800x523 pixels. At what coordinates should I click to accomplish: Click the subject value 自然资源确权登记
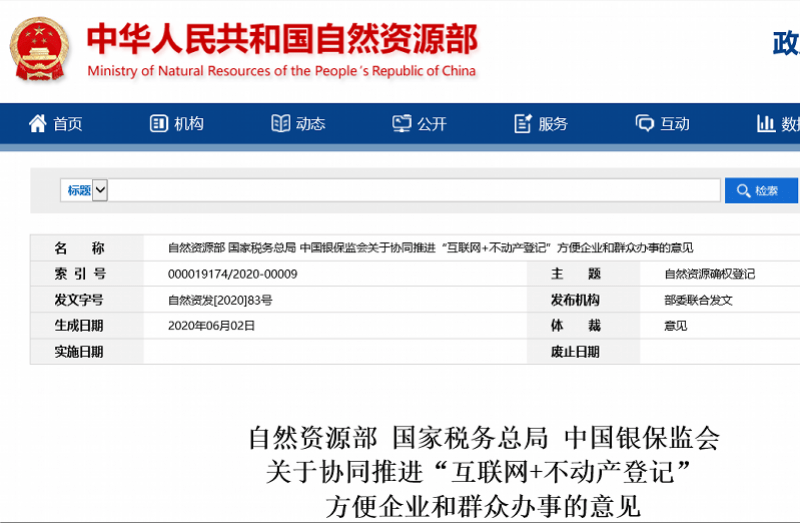(709, 274)
